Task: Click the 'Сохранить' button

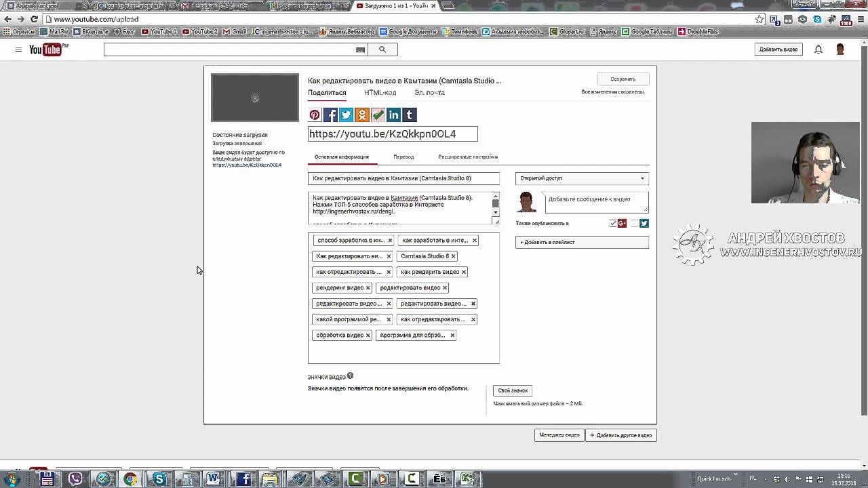Action: (x=623, y=79)
